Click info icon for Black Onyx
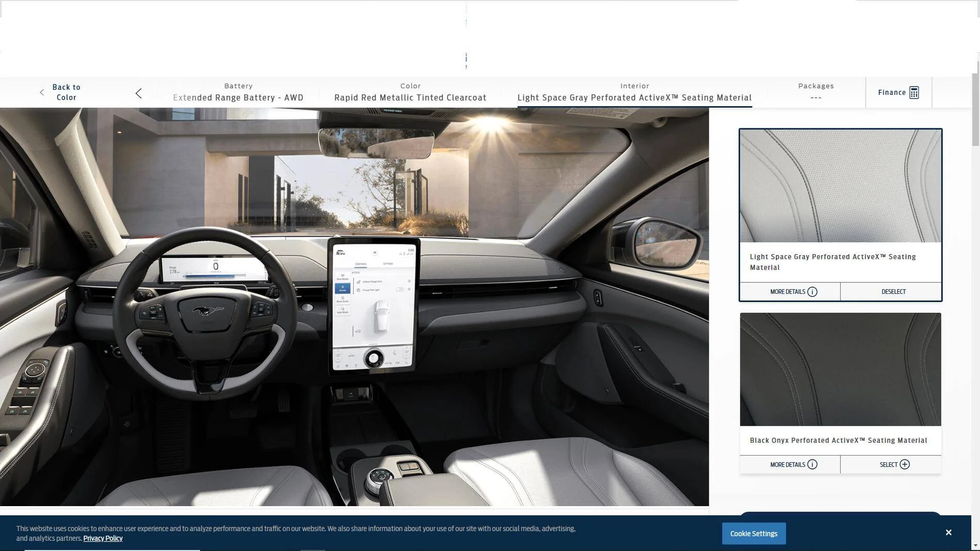The image size is (980, 551). (812, 464)
